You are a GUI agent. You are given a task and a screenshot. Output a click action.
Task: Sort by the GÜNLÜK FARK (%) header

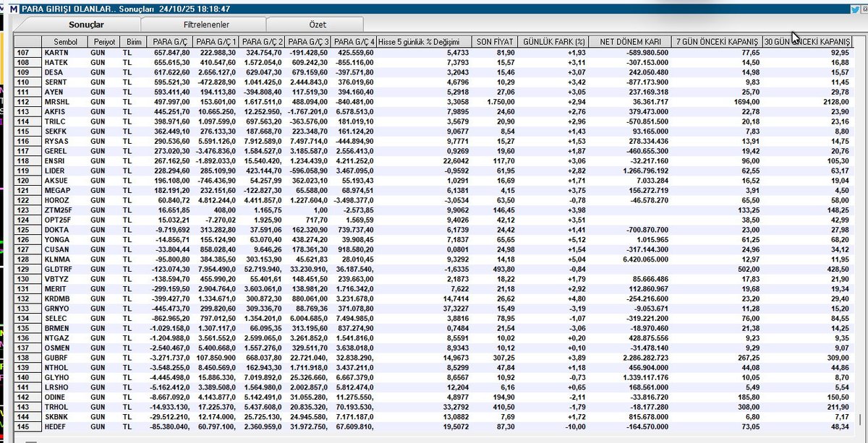pyautogui.click(x=553, y=42)
